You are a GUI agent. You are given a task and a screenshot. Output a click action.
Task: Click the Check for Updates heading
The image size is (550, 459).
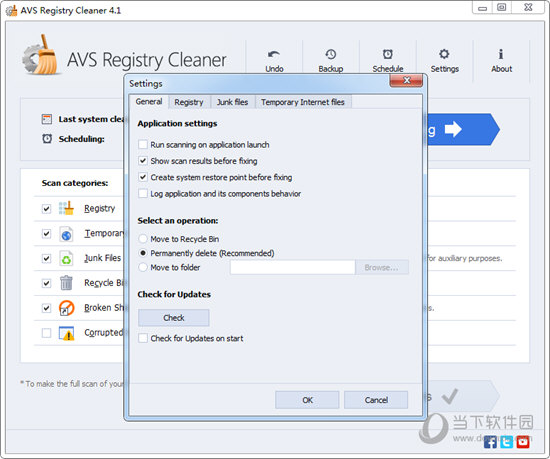click(x=174, y=294)
